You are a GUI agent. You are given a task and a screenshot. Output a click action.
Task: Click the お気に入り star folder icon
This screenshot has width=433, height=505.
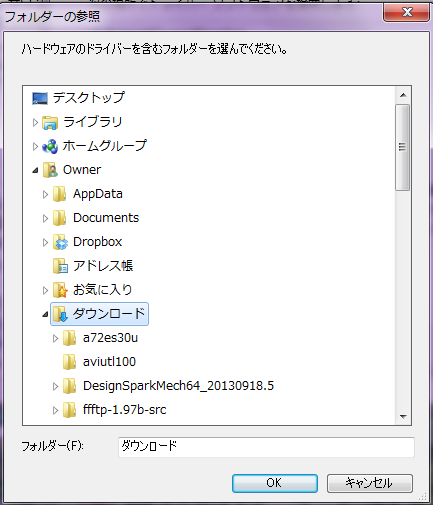(60, 290)
